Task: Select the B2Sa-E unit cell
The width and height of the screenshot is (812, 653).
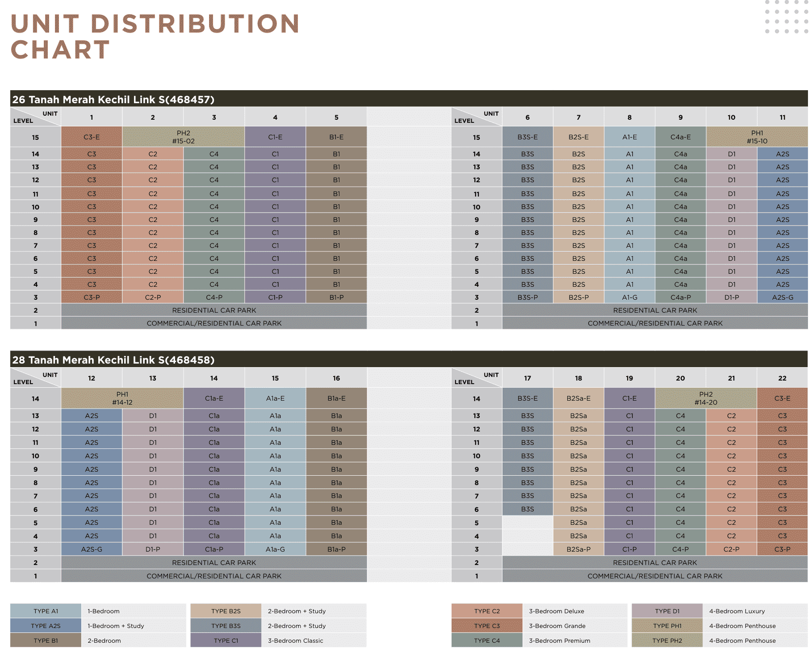Action: [578, 398]
